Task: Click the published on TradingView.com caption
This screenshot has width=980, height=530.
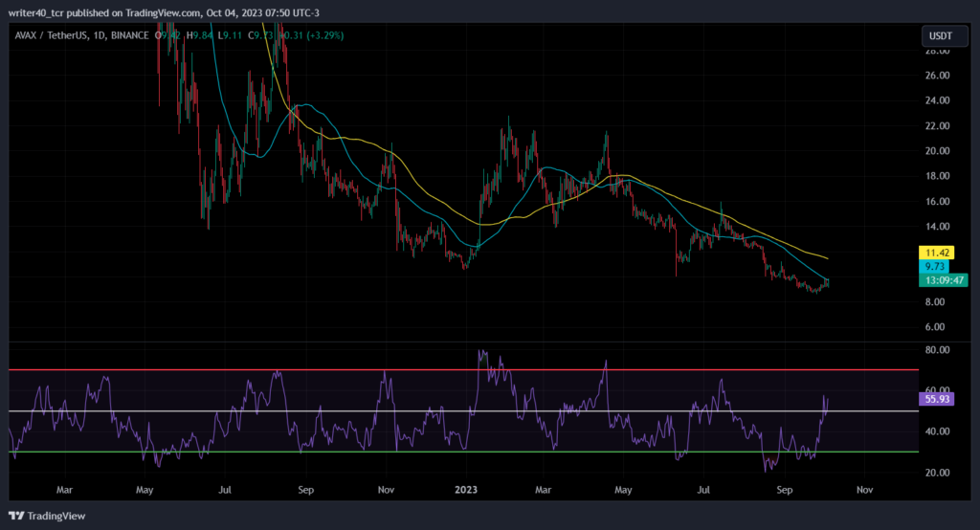Action: (164, 12)
